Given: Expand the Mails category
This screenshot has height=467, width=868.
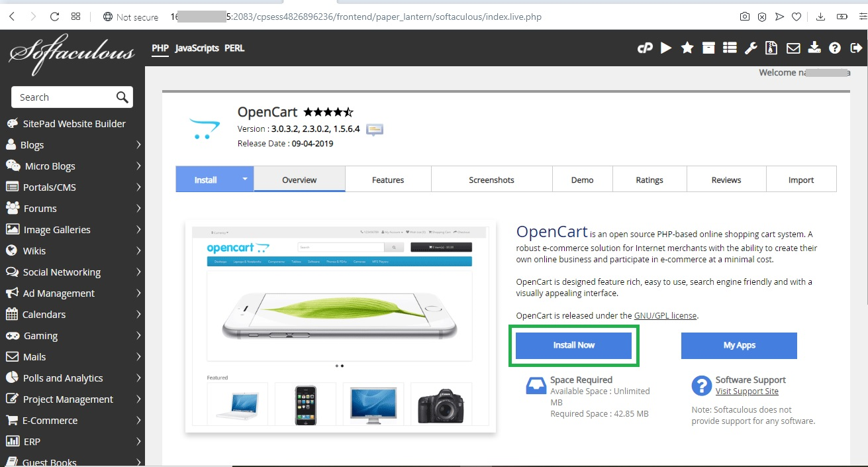Looking at the screenshot, I should pos(138,356).
